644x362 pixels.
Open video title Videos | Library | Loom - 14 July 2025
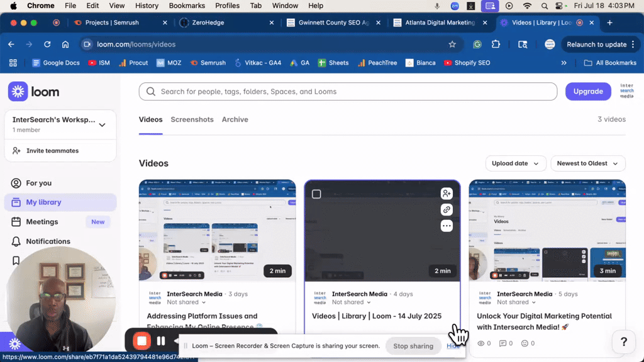(x=377, y=316)
